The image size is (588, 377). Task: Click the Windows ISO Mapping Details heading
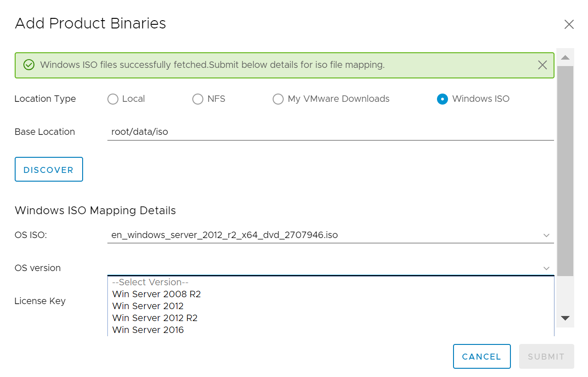coord(95,211)
